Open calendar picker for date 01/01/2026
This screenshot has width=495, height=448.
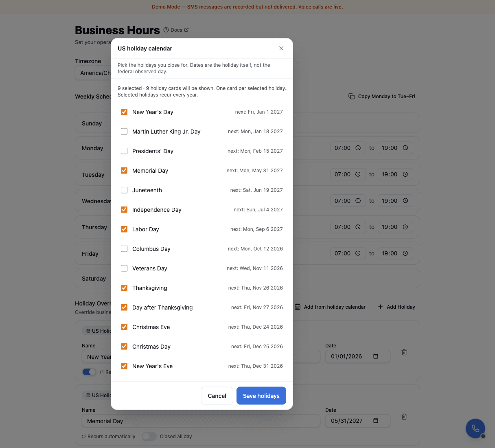click(376, 356)
